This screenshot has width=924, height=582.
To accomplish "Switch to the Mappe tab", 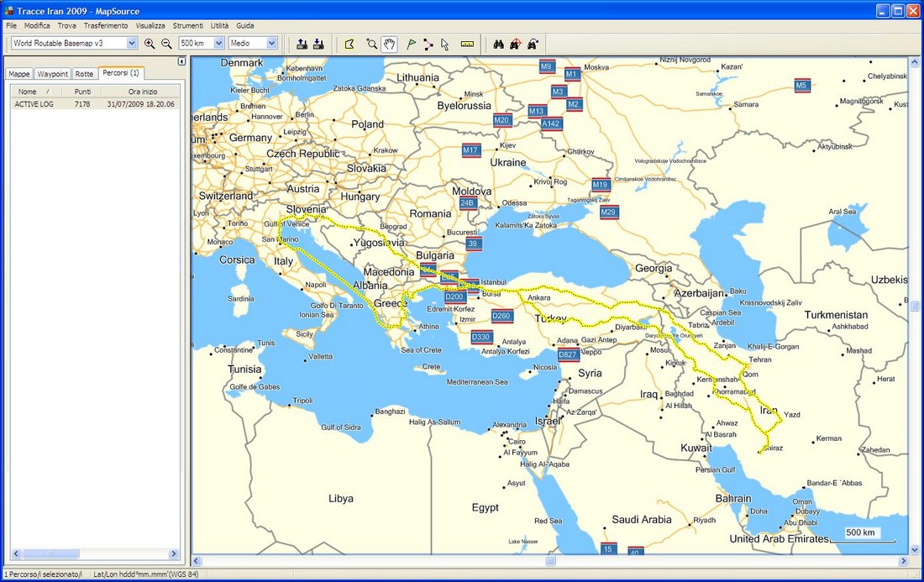I will pyautogui.click(x=19, y=74).
